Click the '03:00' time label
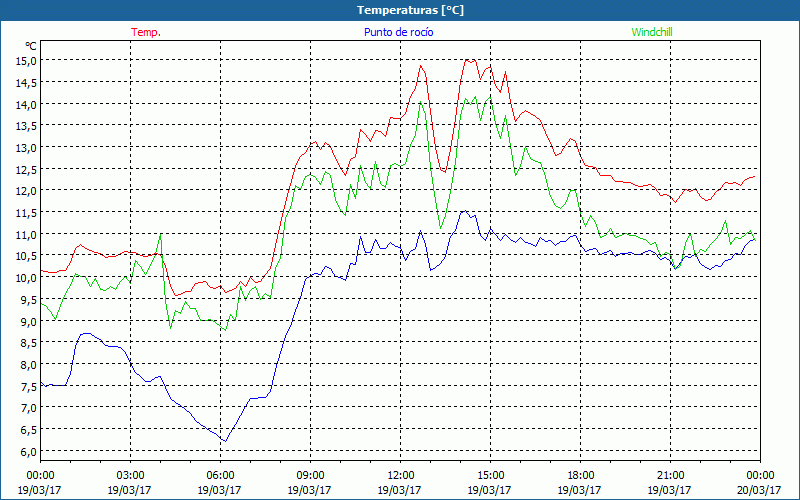Image resolution: width=800 pixels, height=500 pixels. (x=131, y=476)
